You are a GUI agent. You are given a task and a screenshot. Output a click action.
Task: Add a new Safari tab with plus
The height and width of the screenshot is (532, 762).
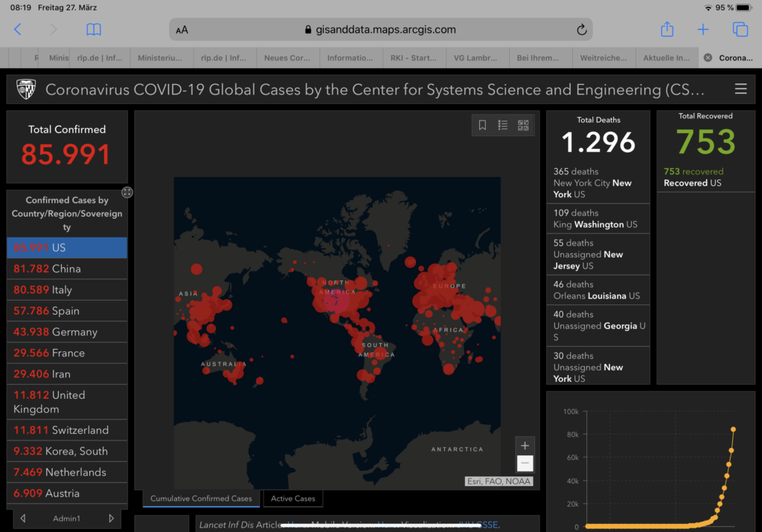[x=702, y=30]
